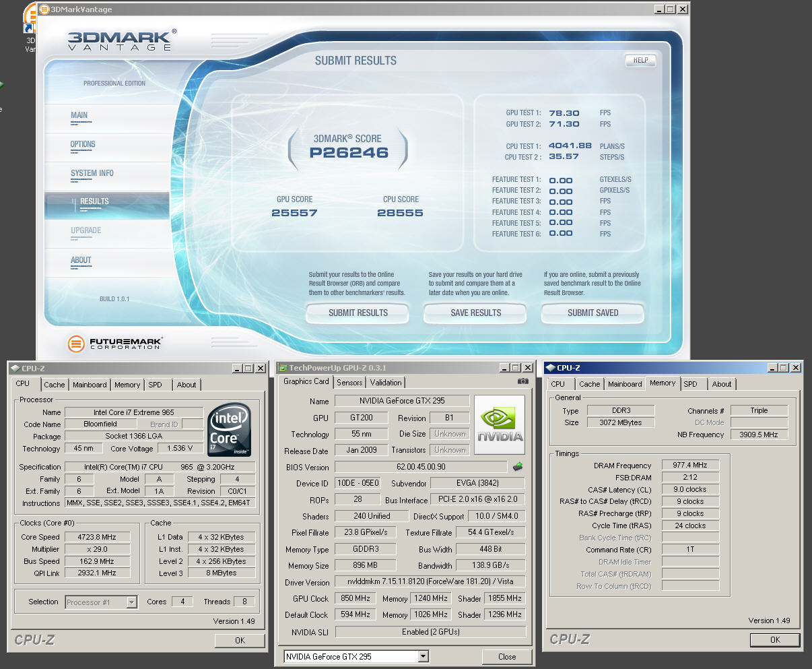Open OPTIONS section in 3DMark Vantage
Viewport: 812px width, 669px height.
pyautogui.click(x=83, y=144)
